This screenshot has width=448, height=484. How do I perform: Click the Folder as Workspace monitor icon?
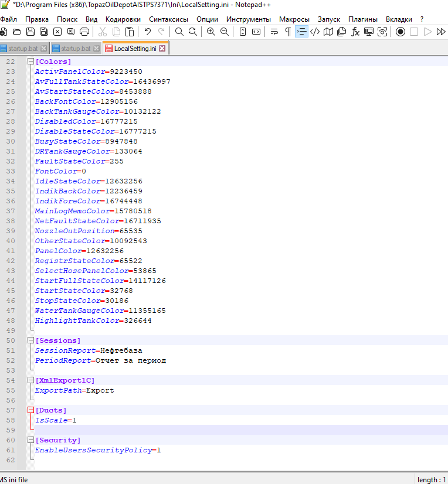pos(369,32)
